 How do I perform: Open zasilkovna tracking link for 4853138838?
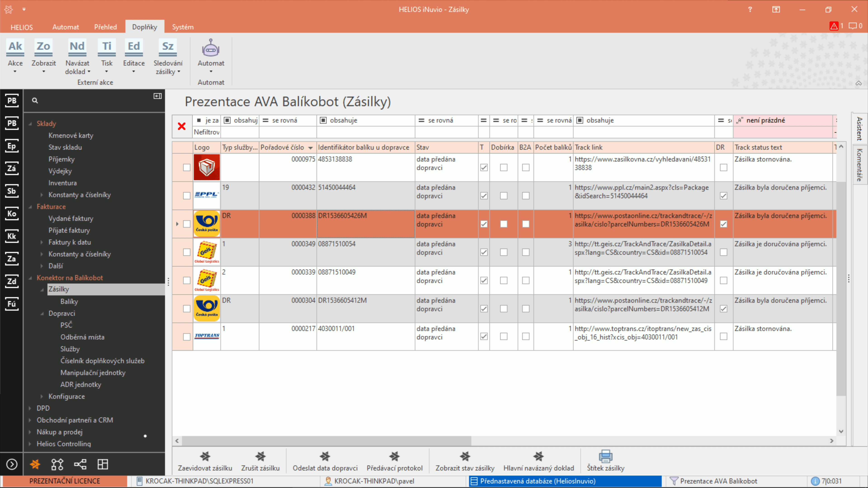643,163
